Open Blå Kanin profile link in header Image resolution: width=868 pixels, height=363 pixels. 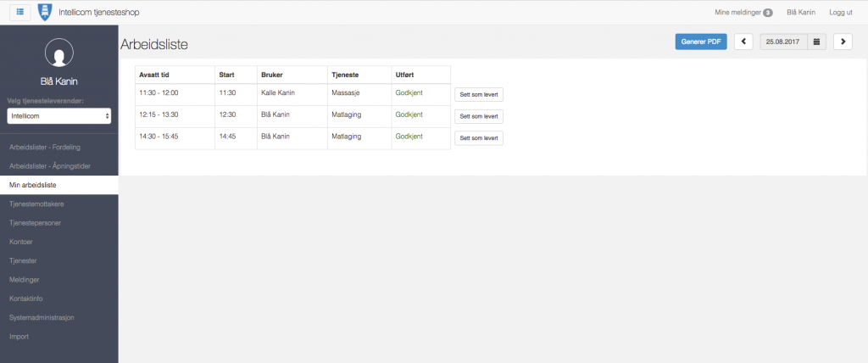(801, 12)
